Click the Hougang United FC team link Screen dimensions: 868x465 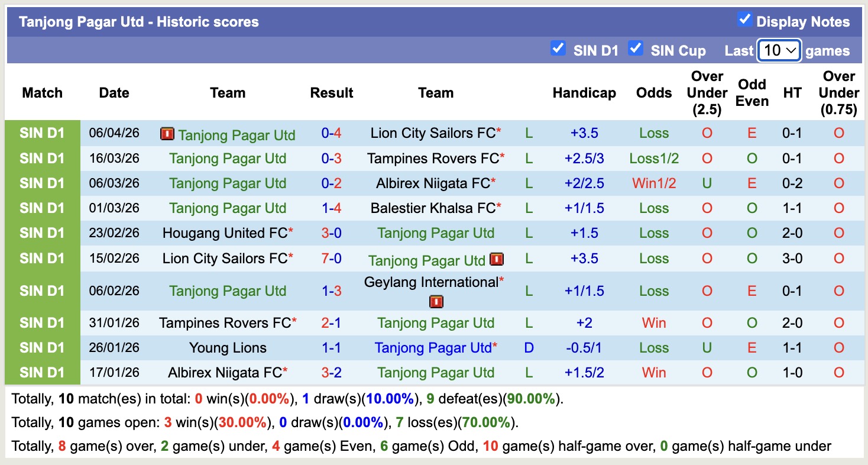[225, 233]
